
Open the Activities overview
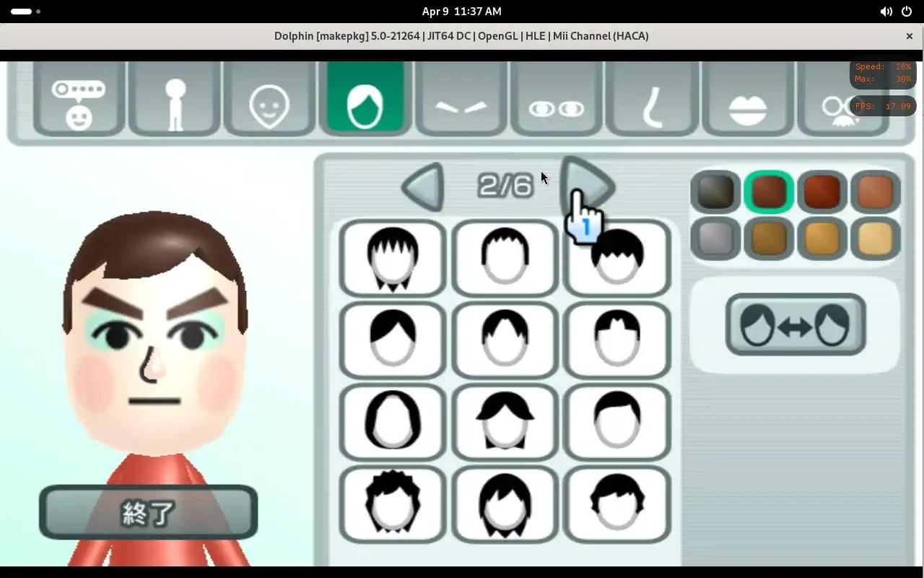click(25, 12)
